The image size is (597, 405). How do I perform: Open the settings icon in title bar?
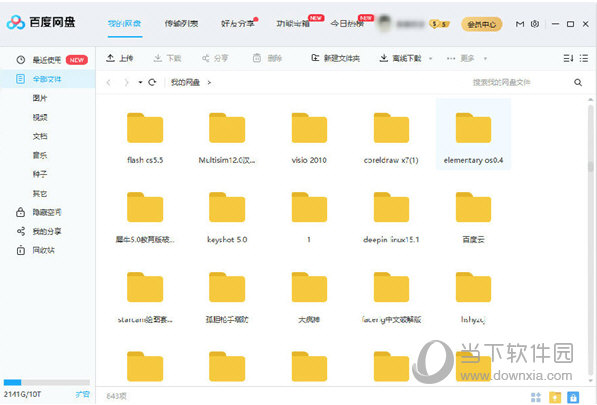point(535,24)
